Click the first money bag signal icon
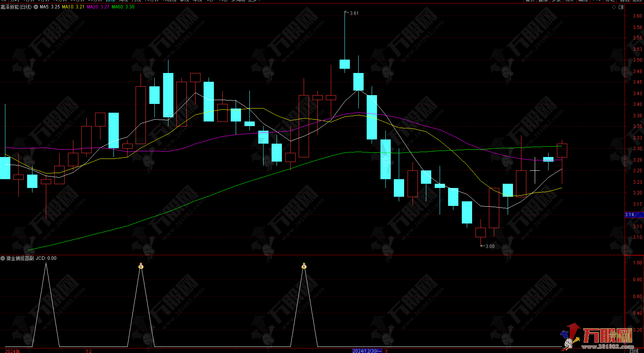This screenshot has height=353, width=644. [x=141, y=266]
